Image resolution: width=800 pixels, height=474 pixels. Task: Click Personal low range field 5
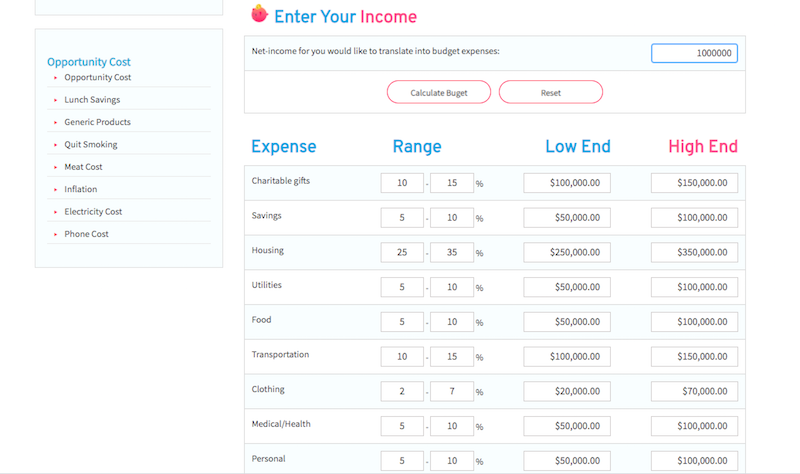coord(402,460)
